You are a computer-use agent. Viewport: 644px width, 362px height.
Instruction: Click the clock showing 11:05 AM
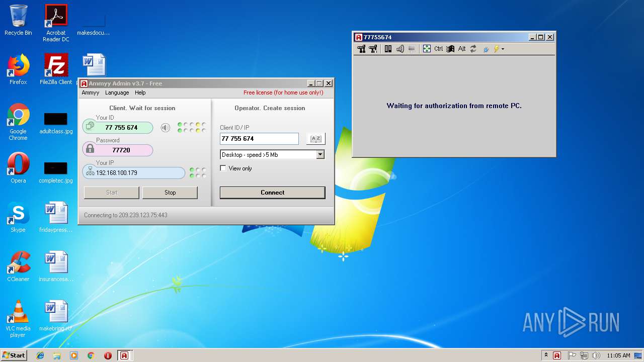(x=618, y=355)
